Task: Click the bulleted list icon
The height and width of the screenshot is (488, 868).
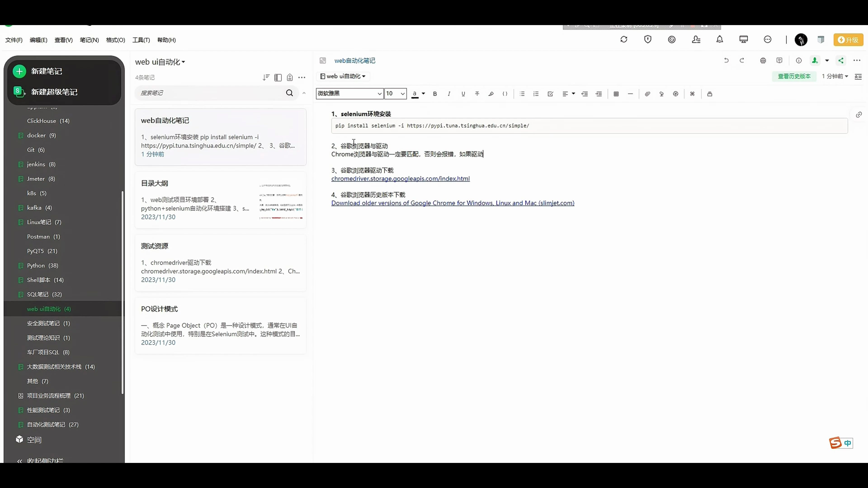Action: pyautogui.click(x=522, y=94)
